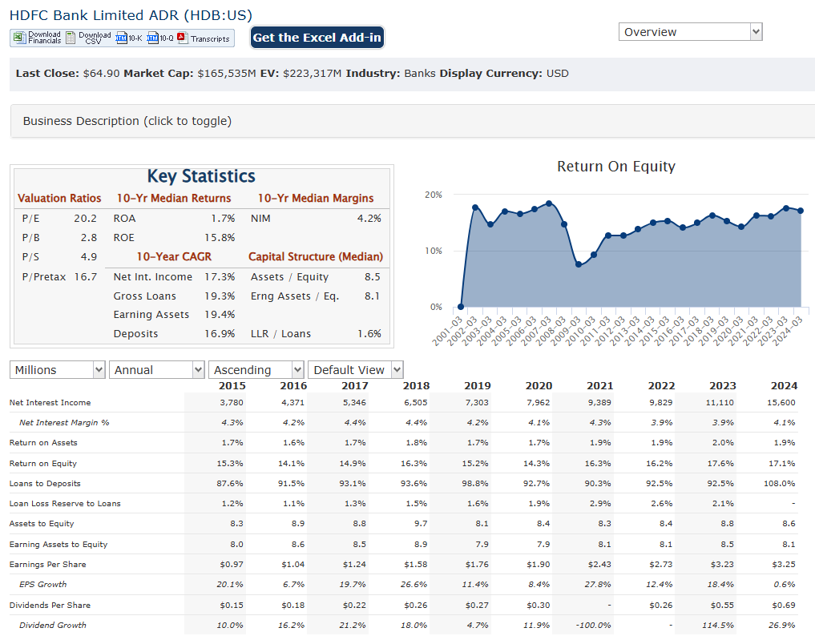Click the Return on Assets row label
This screenshot has width=815, height=644.
tap(43, 442)
